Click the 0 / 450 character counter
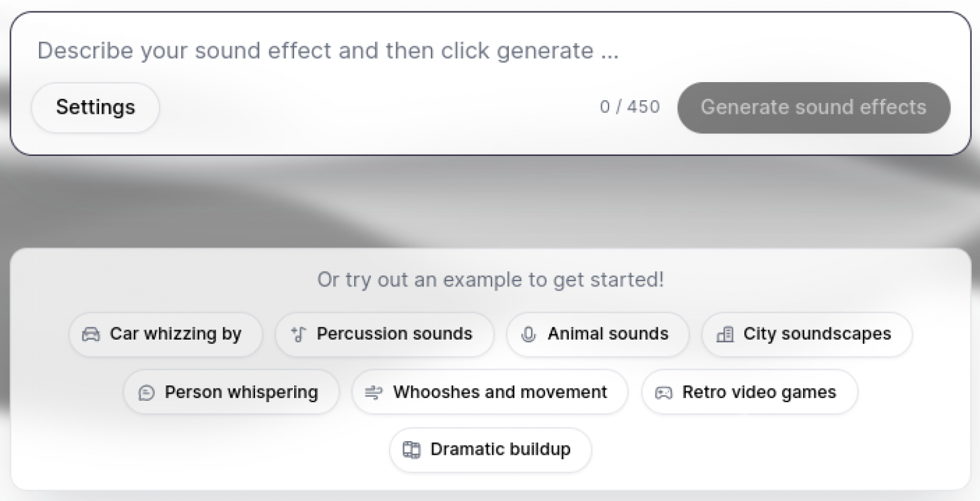The width and height of the screenshot is (980, 501). pos(630,108)
